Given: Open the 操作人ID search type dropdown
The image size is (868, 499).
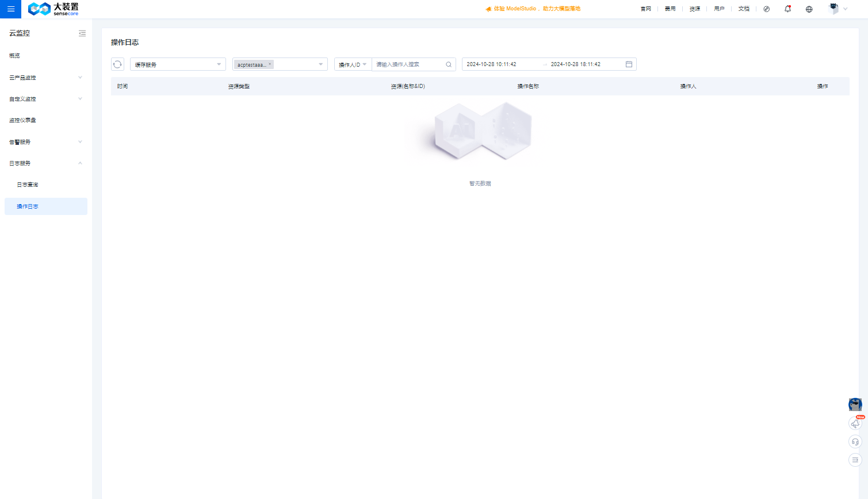Looking at the screenshot, I should tap(353, 64).
